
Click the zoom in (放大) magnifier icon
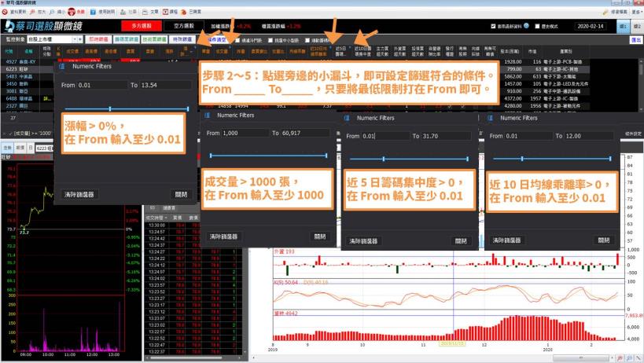pyautogui.click(x=32, y=12)
